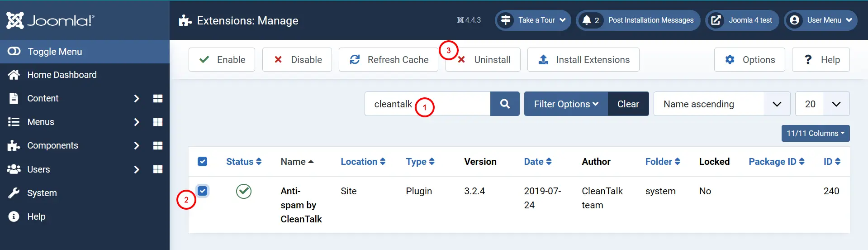Sort by the Name column
This screenshot has height=250, width=868.
coord(297,161)
